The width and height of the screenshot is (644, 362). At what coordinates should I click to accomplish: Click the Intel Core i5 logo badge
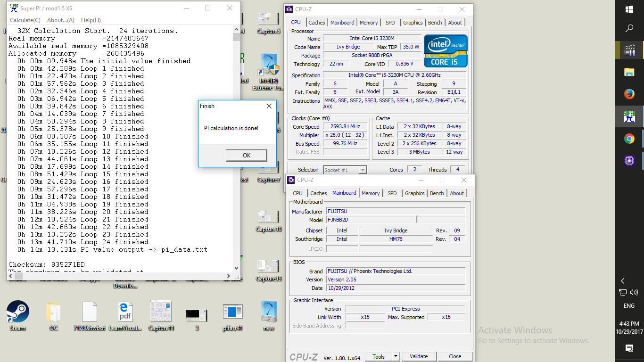pyautogui.click(x=446, y=51)
